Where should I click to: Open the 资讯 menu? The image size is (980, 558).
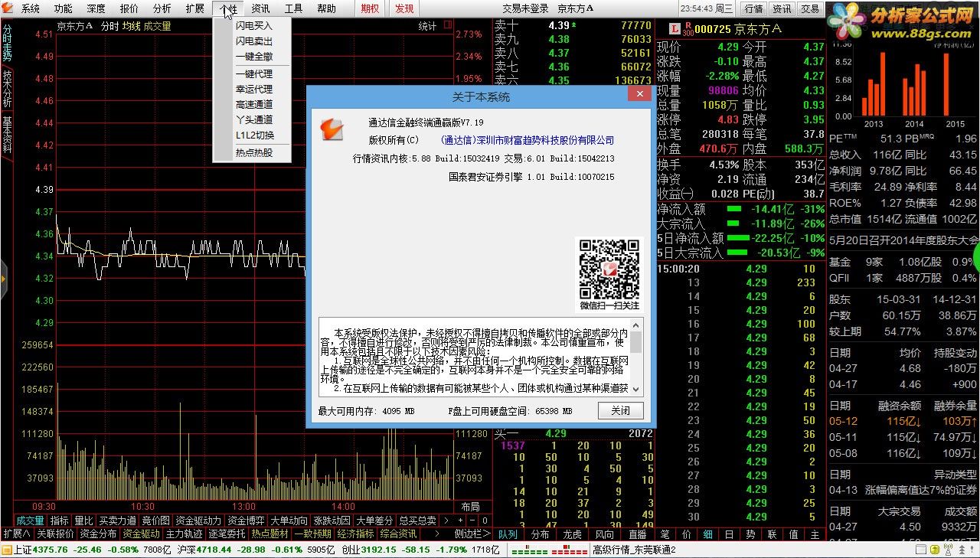point(260,9)
